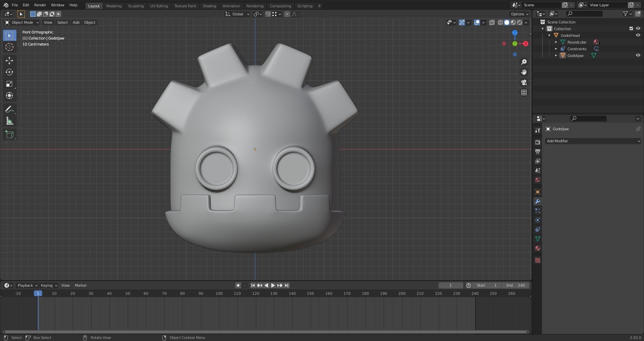
Task: Select the Cursor tool
Action: 9,47
